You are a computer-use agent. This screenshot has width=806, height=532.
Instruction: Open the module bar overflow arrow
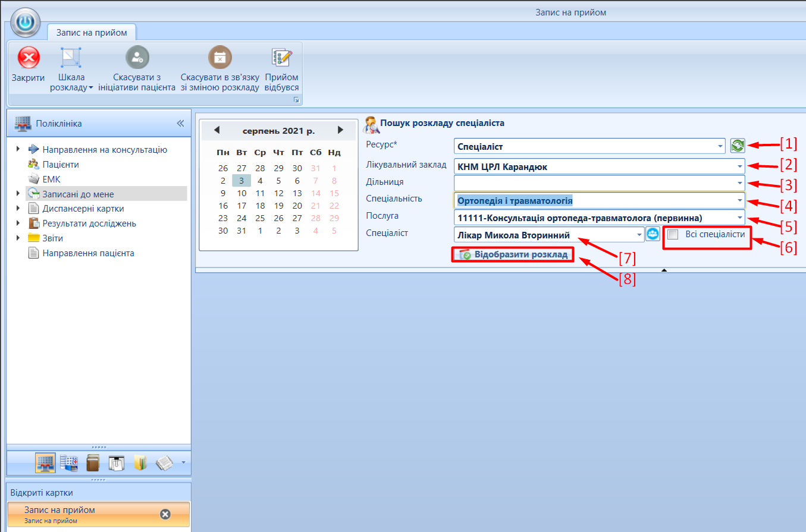pos(183,462)
